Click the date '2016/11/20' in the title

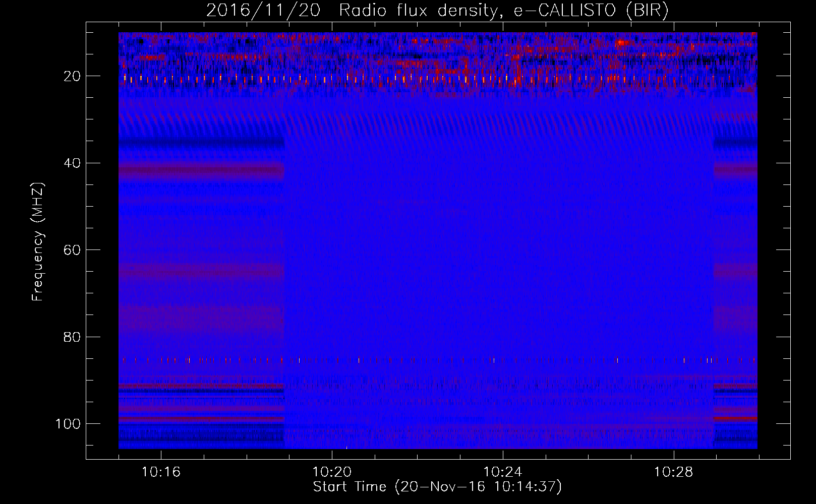[263, 11]
